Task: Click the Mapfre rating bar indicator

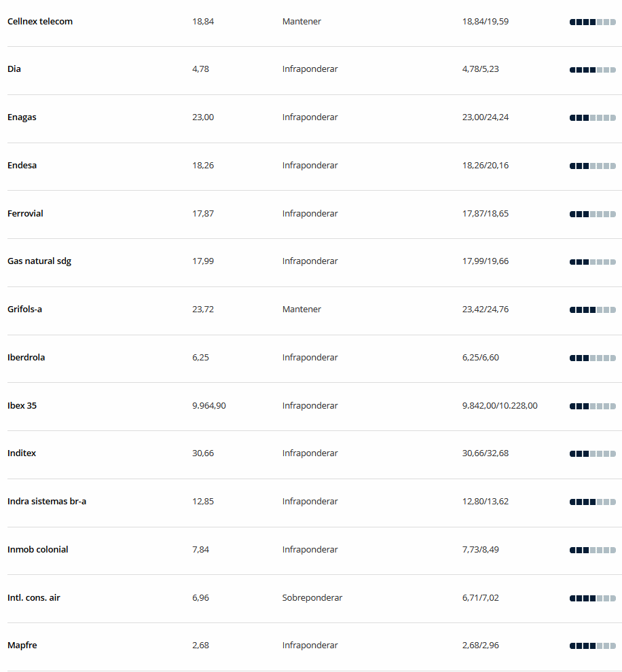Action: click(592, 646)
